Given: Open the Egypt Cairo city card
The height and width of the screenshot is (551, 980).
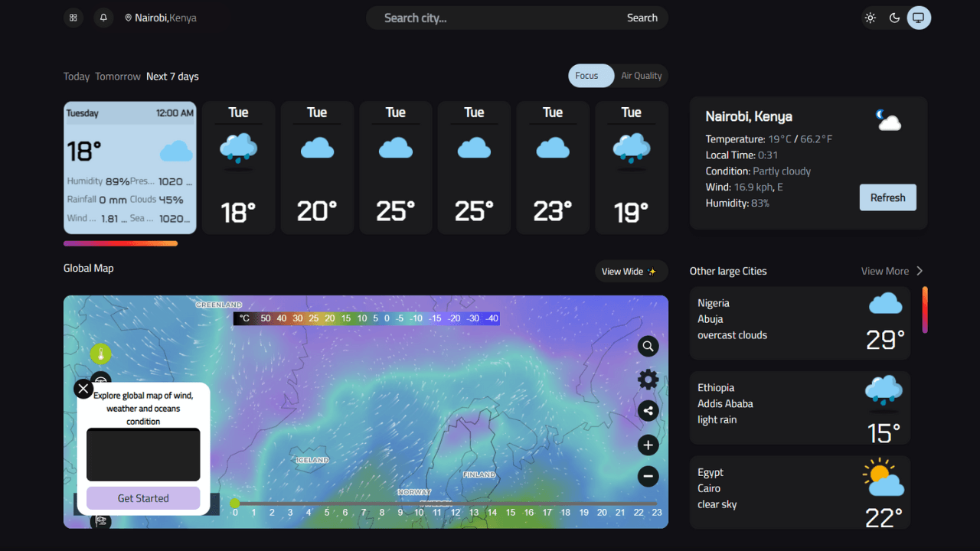Looking at the screenshot, I should click(x=800, y=492).
